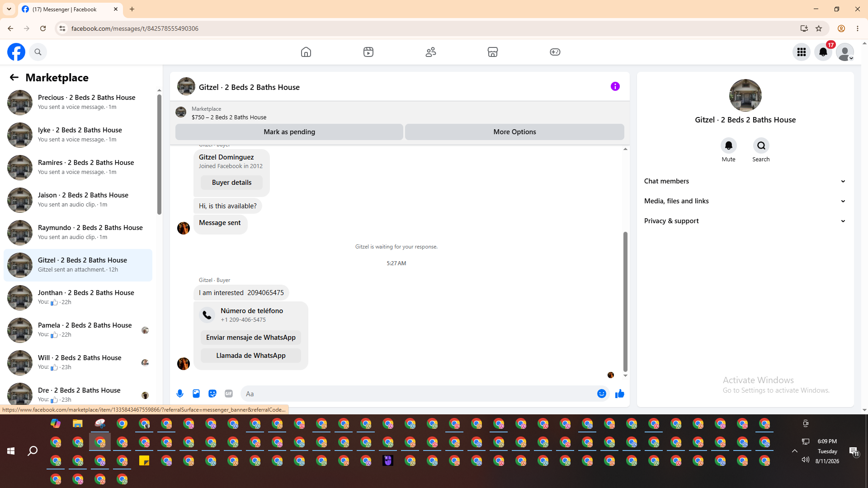Open the emoji picker

(x=602, y=394)
